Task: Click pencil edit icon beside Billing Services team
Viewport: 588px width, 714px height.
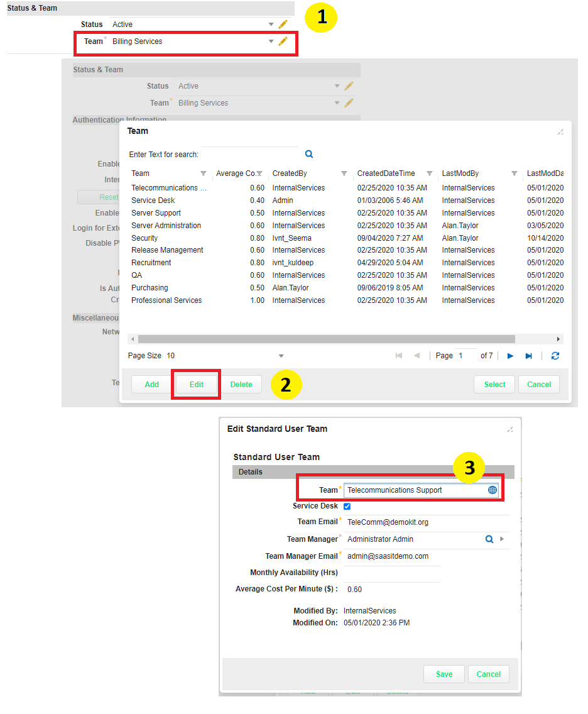Action: point(283,41)
